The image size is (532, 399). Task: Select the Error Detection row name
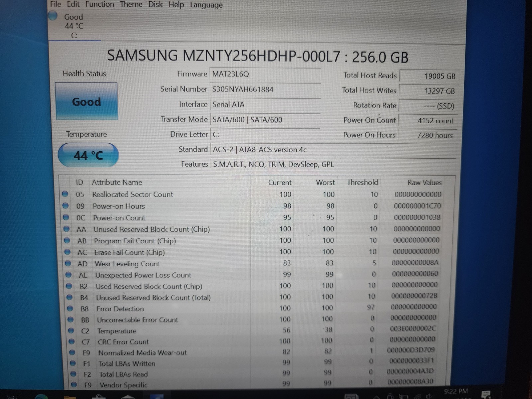tap(120, 309)
